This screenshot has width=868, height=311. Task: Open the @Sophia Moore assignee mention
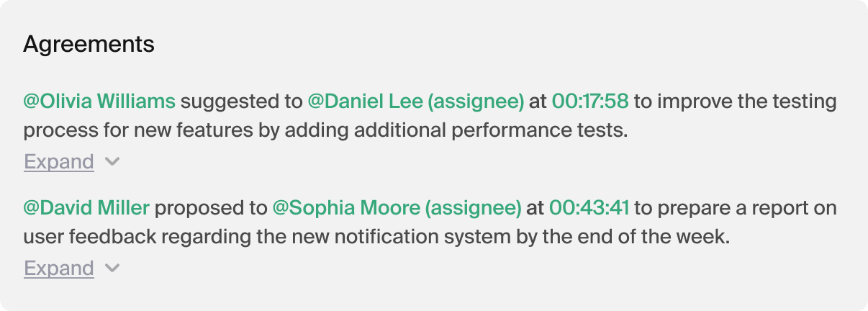coord(397,208)
